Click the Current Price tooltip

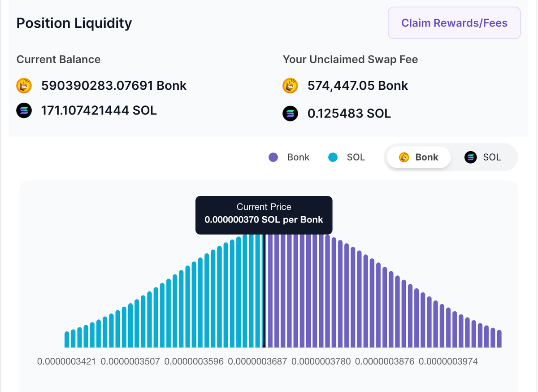[264, 215]
